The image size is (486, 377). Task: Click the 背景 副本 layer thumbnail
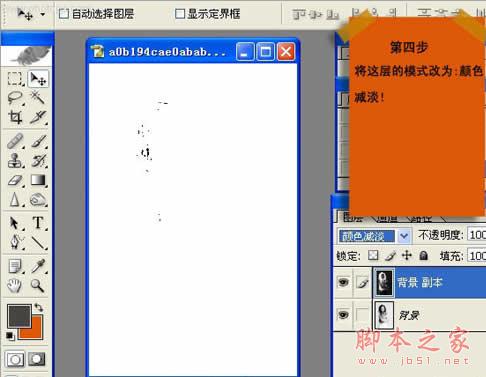(384, 282)
